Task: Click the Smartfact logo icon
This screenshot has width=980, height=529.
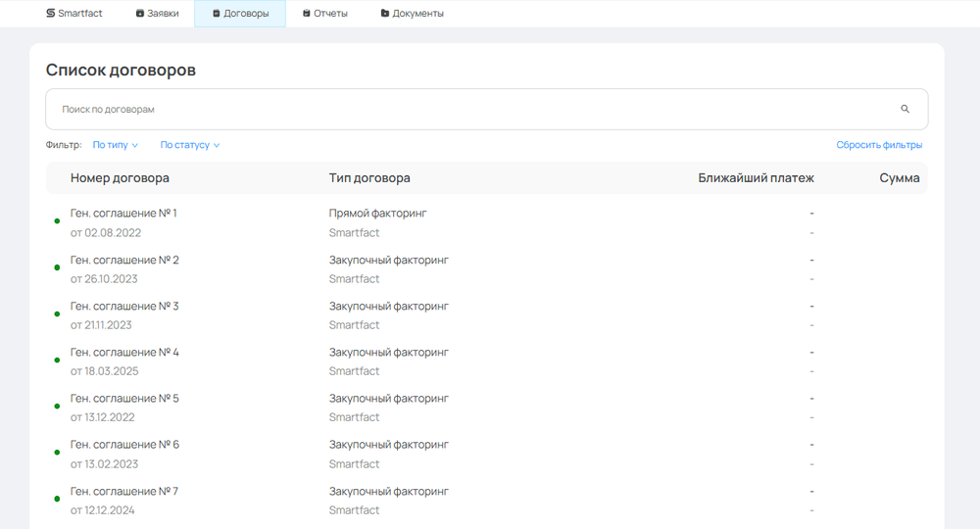Action: [51, 14]
